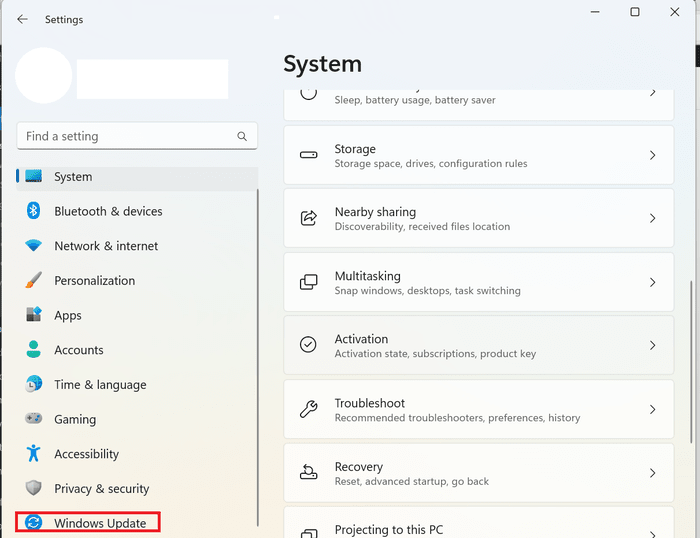Go to Gaming settings
The width and height of the screenshot is (700, 538).
75,420
